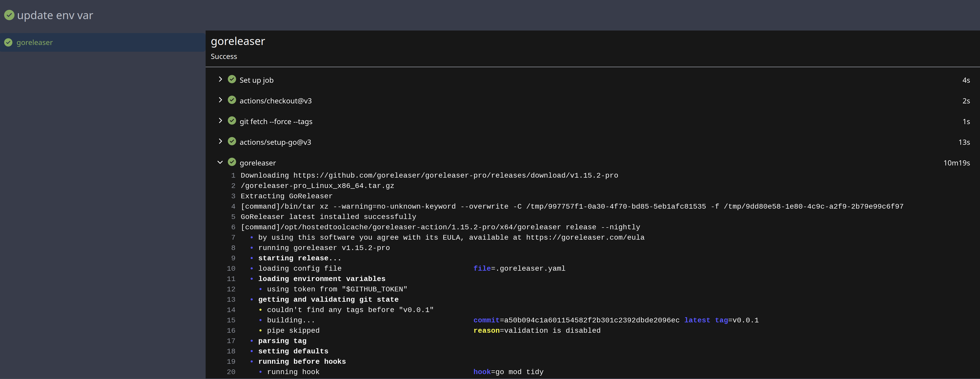Click the 'file=.goreleaser.yaml' log value

519,269
